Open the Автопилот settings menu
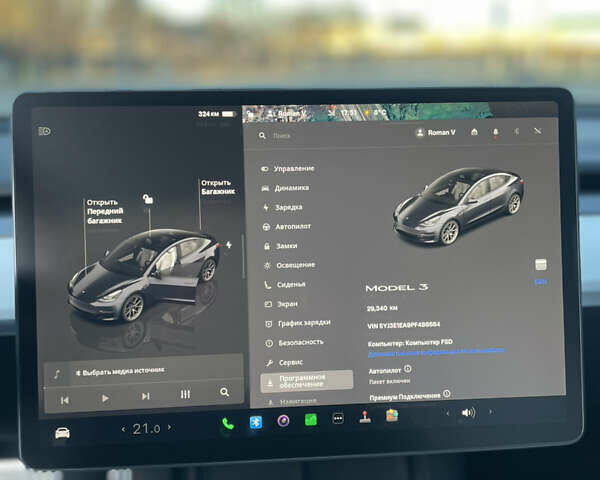The width and height of the screenshot is (600, 480). [287, 227]
